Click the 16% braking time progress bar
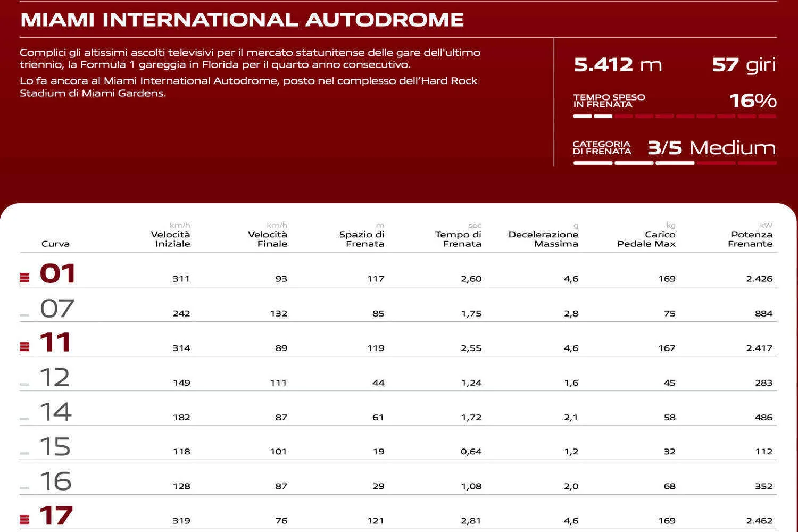Screen dimensions: 798x532 [674, 116]
